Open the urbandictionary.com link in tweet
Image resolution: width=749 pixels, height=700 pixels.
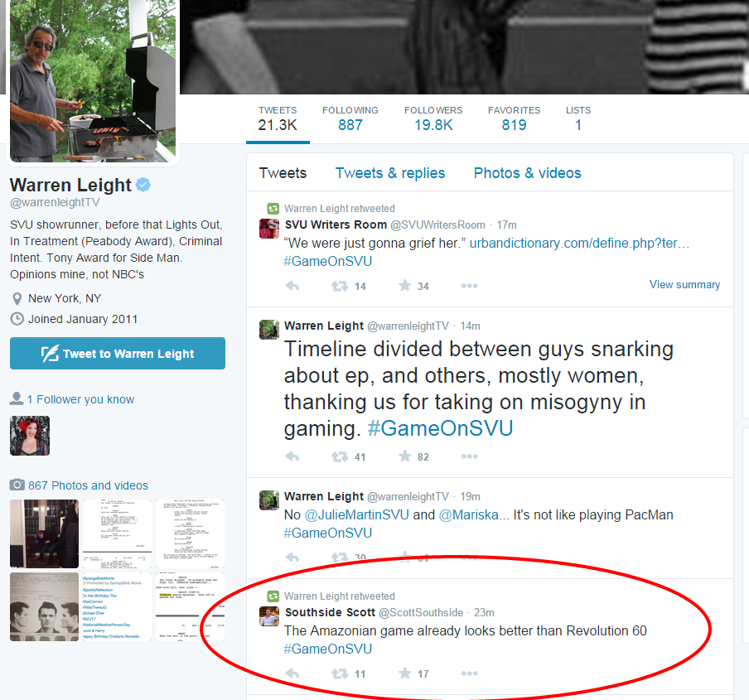pos(579,243)
